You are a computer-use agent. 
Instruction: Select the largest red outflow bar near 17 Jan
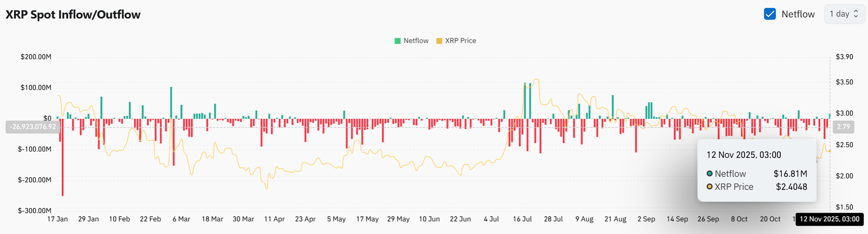(62, 158)
